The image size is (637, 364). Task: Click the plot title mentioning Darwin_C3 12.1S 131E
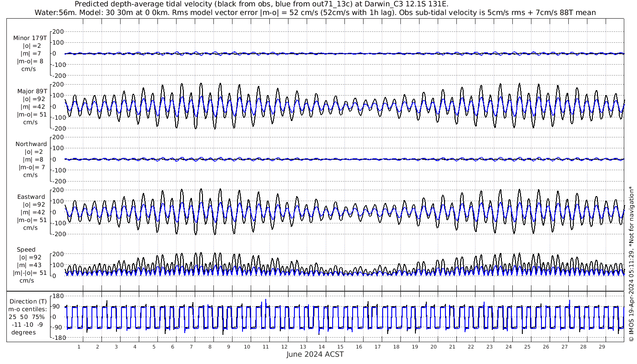(x=262, y=4)
